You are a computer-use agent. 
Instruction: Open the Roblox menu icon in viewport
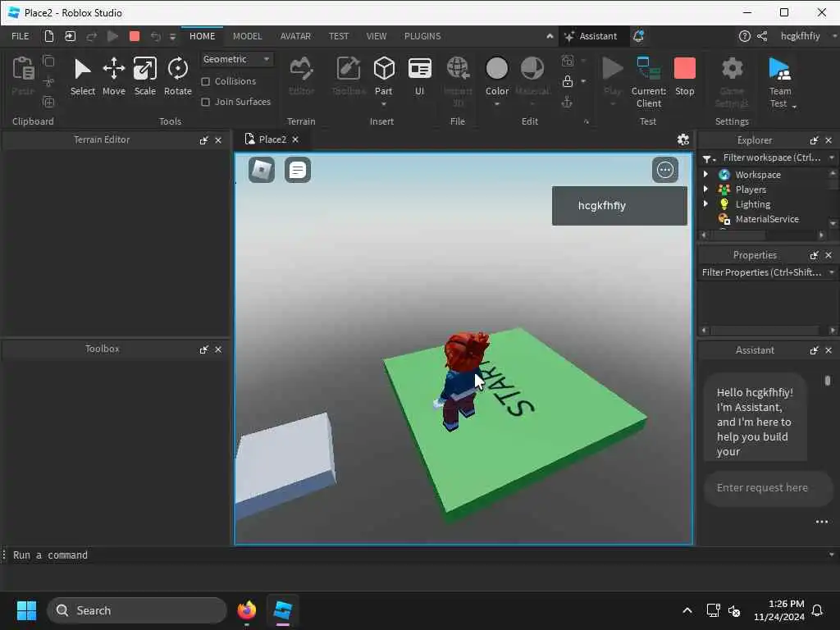coord(262,170)
